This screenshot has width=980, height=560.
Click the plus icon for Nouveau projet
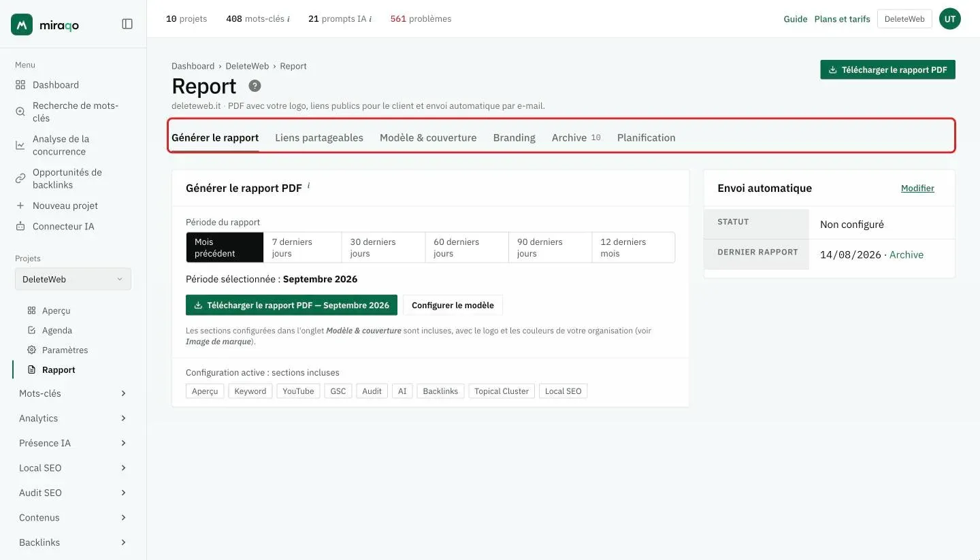click(x=20, y=205)
